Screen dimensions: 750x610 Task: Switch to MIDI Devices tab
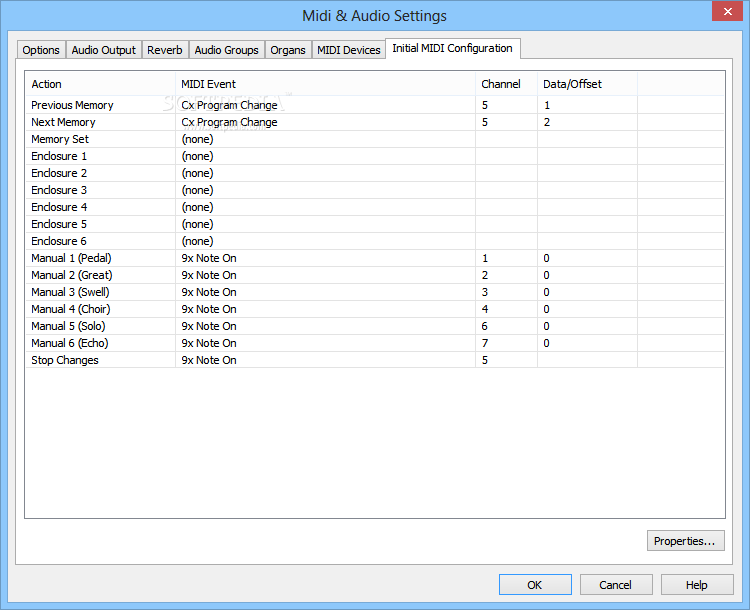click(x=349, y=50)
